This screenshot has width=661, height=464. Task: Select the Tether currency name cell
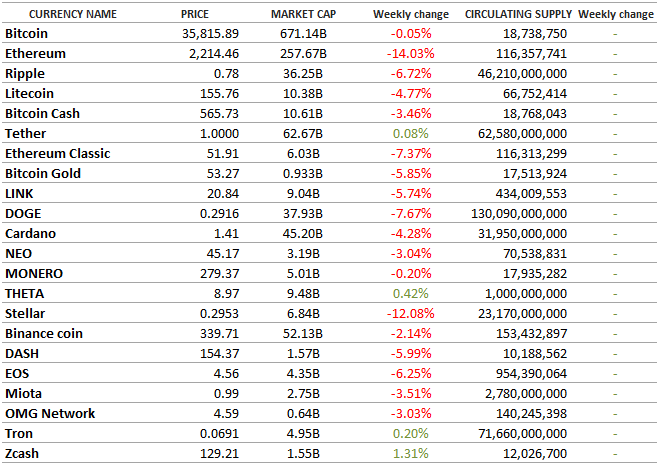[x=25, y=134]
